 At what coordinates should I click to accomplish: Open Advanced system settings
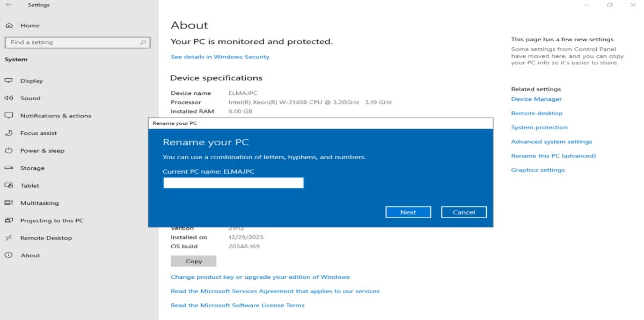pyautogui.click(x=552, y=141)
